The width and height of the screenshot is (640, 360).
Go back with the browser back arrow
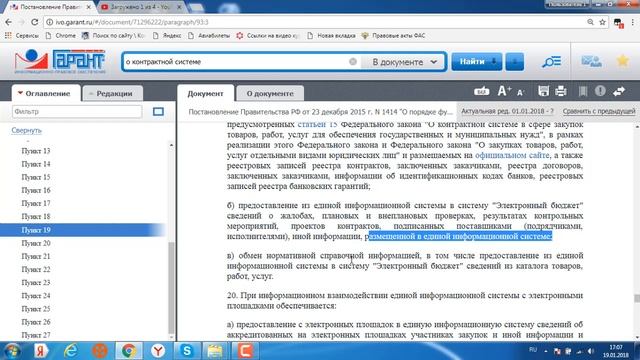point(9,22)
